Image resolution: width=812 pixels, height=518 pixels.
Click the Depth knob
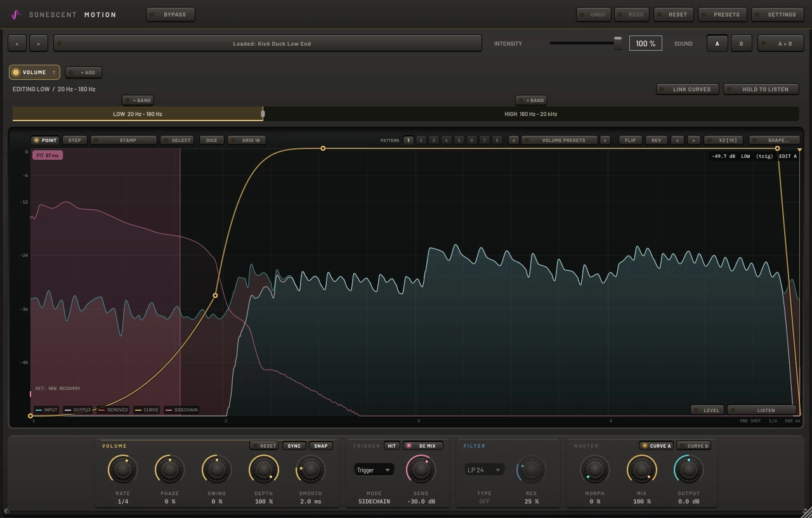click(x=263, y=470)
